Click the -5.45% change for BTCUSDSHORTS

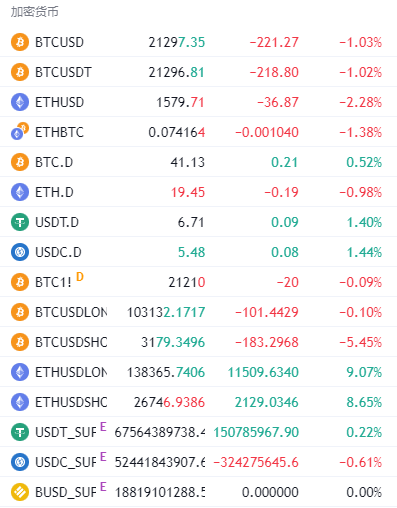click(361, 342)
